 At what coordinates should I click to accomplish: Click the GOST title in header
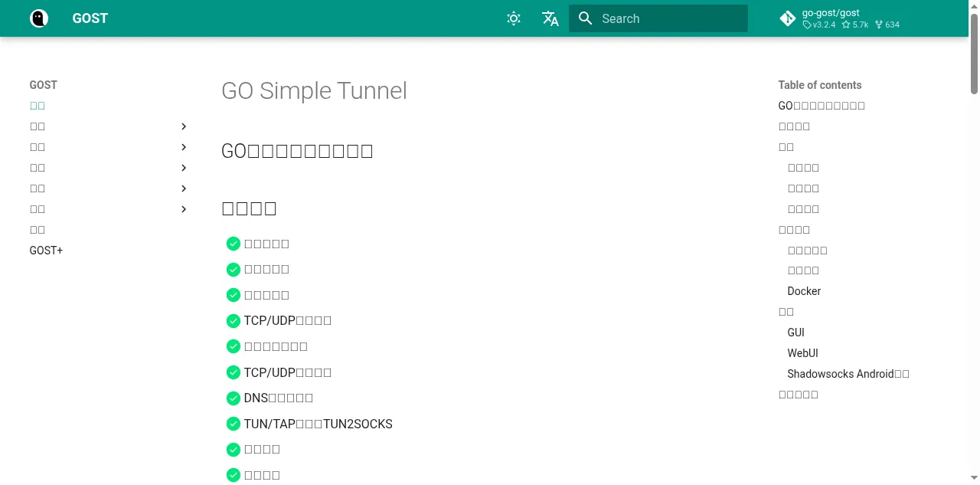click(90, 18)
